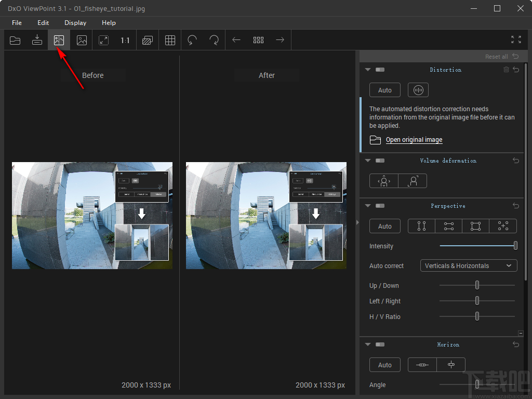Viewport: 532px width, 399px height.
Task: Collapse the Horizon panel section
Action: coord(368,344)
